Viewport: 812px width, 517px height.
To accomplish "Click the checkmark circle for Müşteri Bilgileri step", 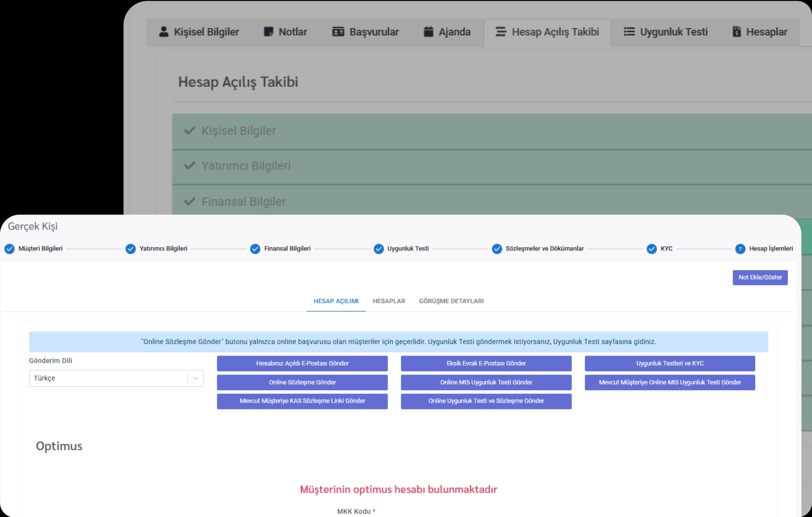I will (x=9, y=249).
